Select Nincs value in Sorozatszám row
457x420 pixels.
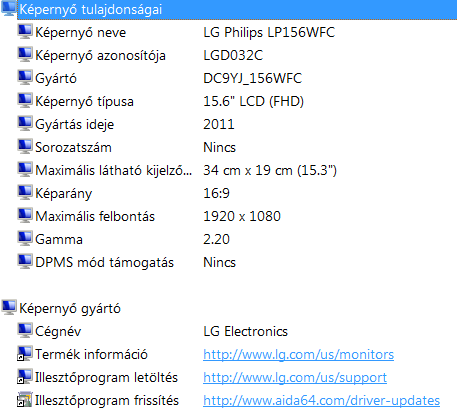(219, 147)
